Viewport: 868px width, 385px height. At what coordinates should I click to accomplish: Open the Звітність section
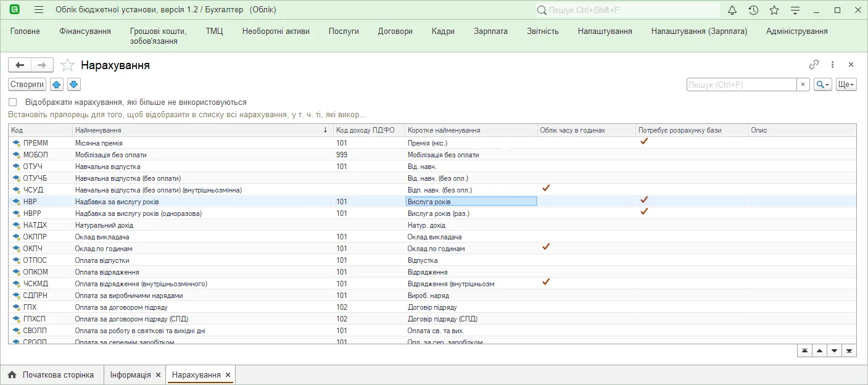coord(543,31)
